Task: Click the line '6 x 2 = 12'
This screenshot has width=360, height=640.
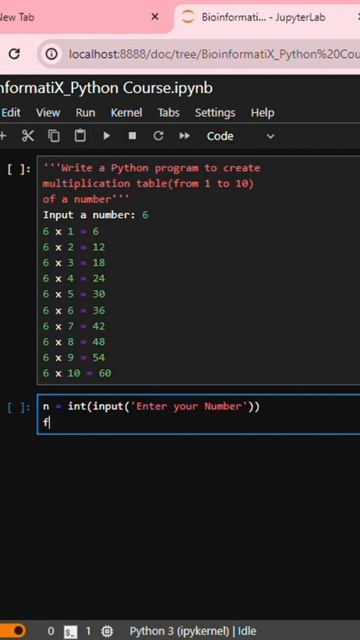Action: pos(74,247)
